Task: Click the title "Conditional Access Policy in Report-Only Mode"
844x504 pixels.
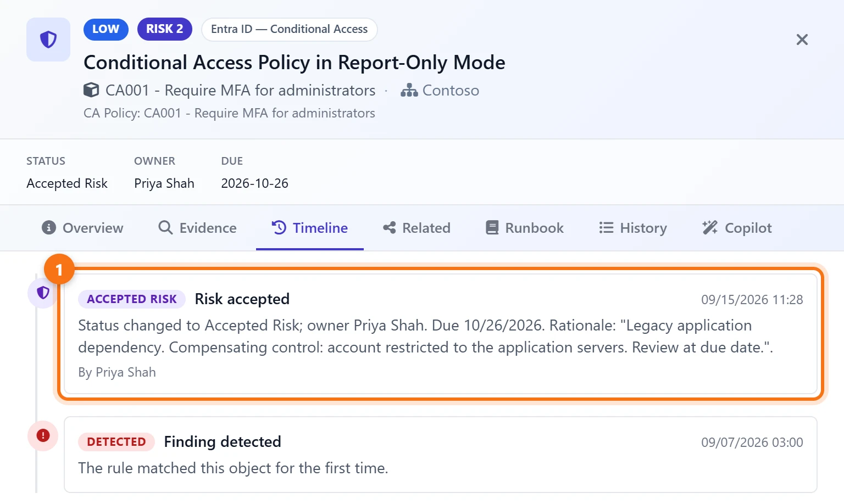Action: point(295,63)
